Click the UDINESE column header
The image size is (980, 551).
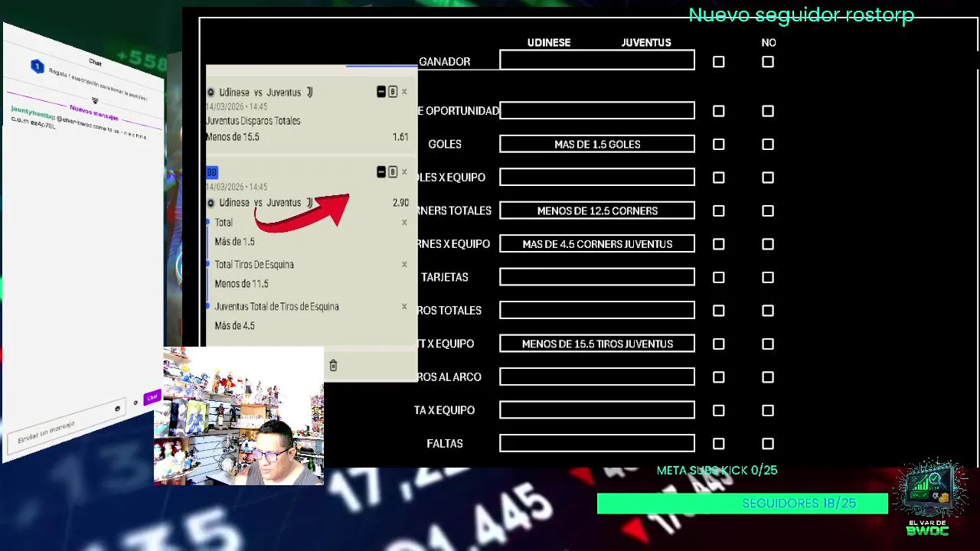click(549, 43)
